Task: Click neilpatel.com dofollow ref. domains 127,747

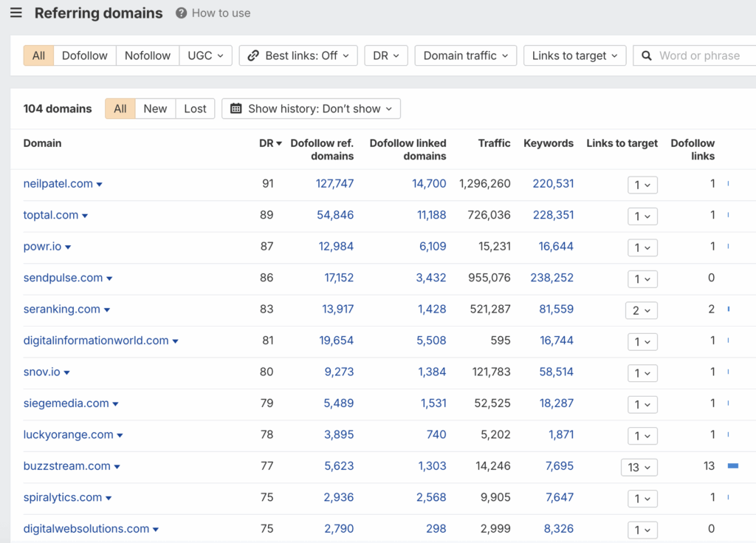Action: (334, 184)
